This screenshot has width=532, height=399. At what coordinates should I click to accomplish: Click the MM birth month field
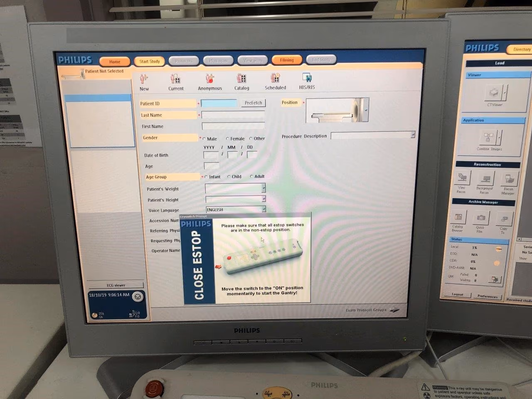(233, 155)
